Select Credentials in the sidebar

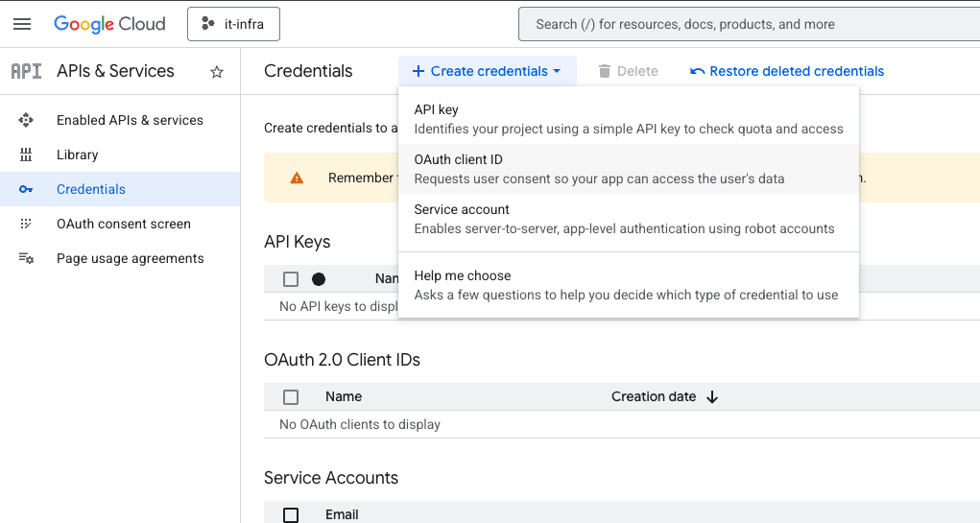click(x=120, y=189)
